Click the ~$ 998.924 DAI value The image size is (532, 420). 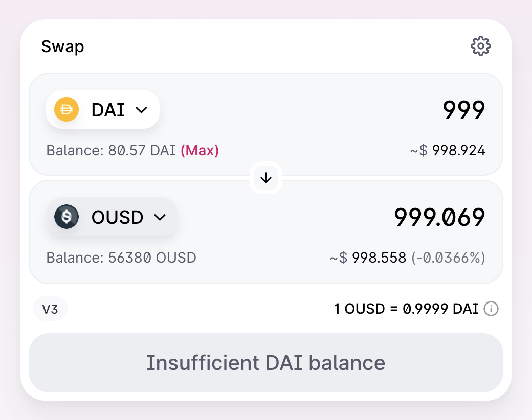448,151
